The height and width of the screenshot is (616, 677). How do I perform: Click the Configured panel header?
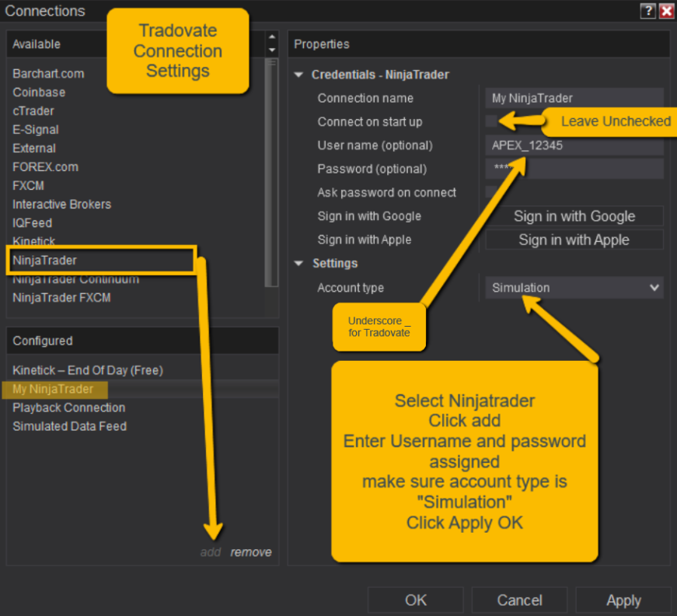pyautogui.click(x=142, y=341)
